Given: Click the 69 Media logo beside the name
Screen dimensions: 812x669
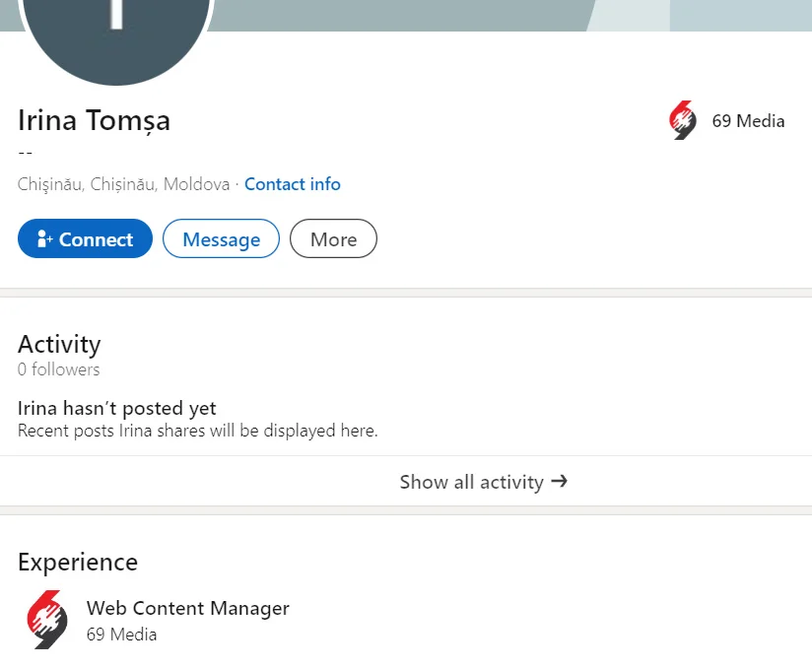Looking at the screenshot, I should pyautogui.click(x=683, y=120).
